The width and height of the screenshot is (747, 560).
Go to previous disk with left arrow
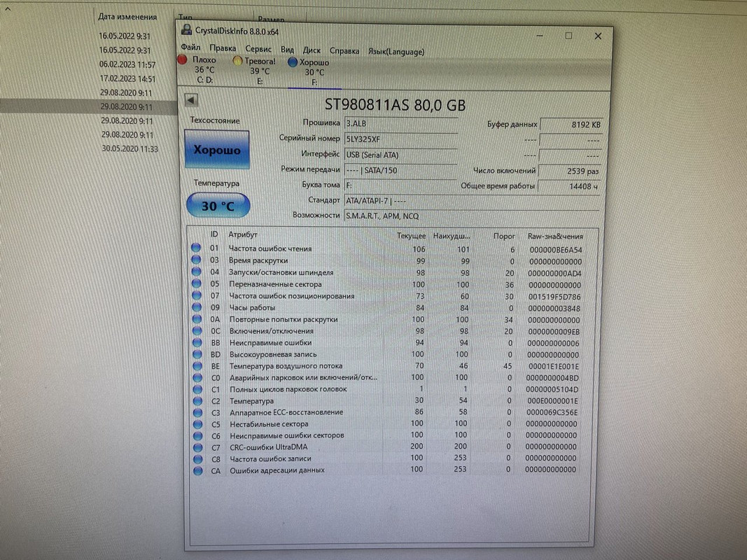click(191, 100)
